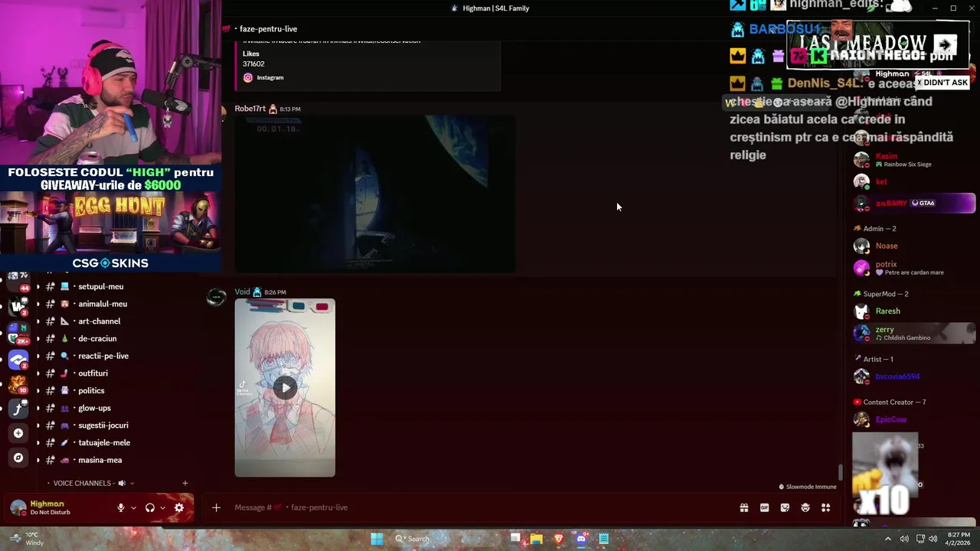The height and width of the screenshot is (551, 980).
Task: Click the attachment plus button in message bar
Action: click(x=216, y=507)
